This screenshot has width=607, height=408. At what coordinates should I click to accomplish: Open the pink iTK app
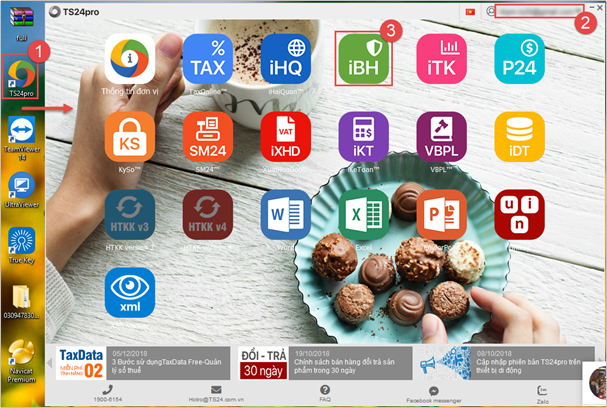pos(441,59)
